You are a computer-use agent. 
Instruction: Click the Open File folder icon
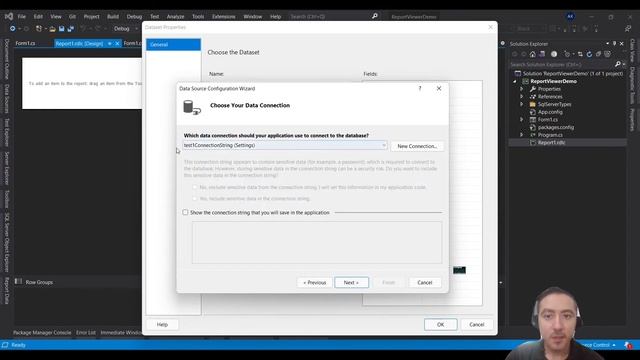click(x=52, y=29)
